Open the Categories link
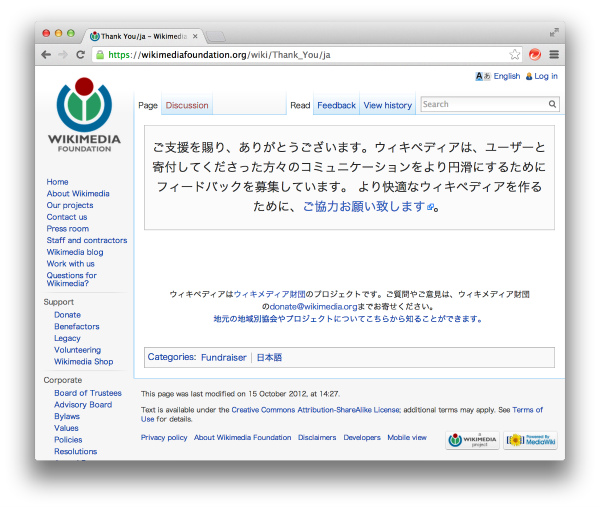 tap(172, 357)
